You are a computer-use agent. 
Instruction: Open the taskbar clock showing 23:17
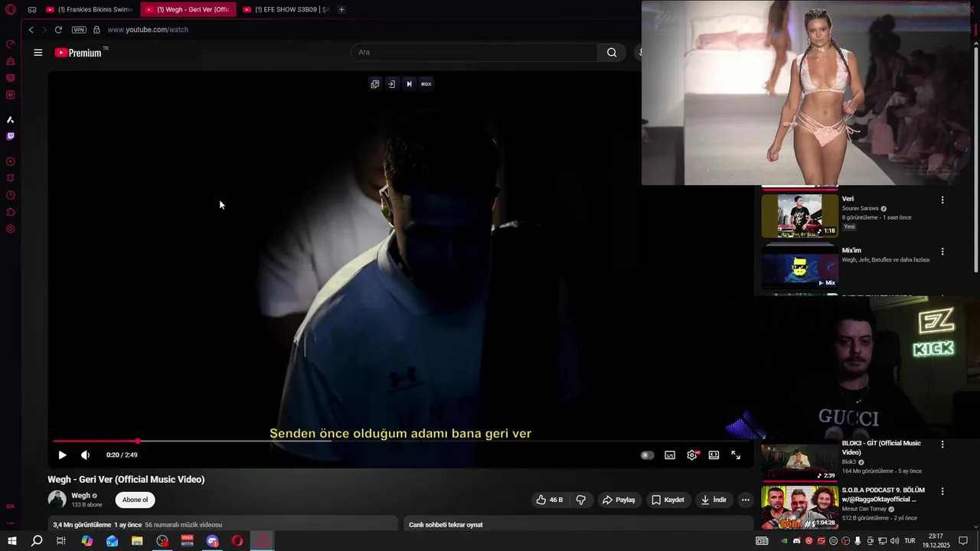tap(936, 541)
